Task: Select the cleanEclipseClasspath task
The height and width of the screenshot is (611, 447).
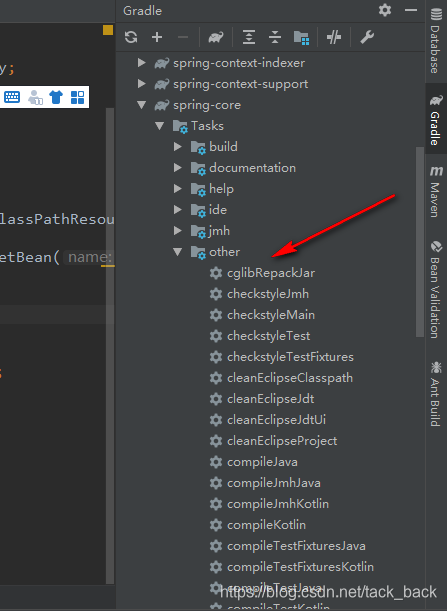Action: tap(290, 378)
